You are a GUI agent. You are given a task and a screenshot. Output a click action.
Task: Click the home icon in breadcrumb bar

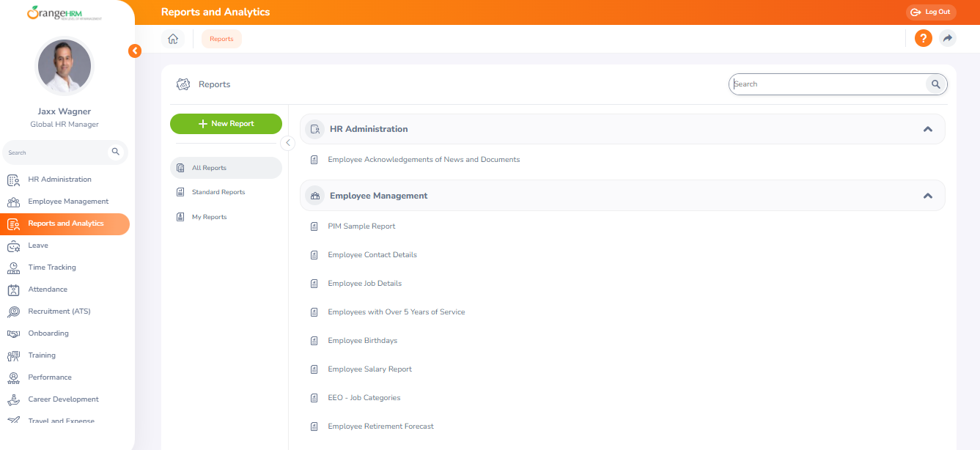(173, 39)
